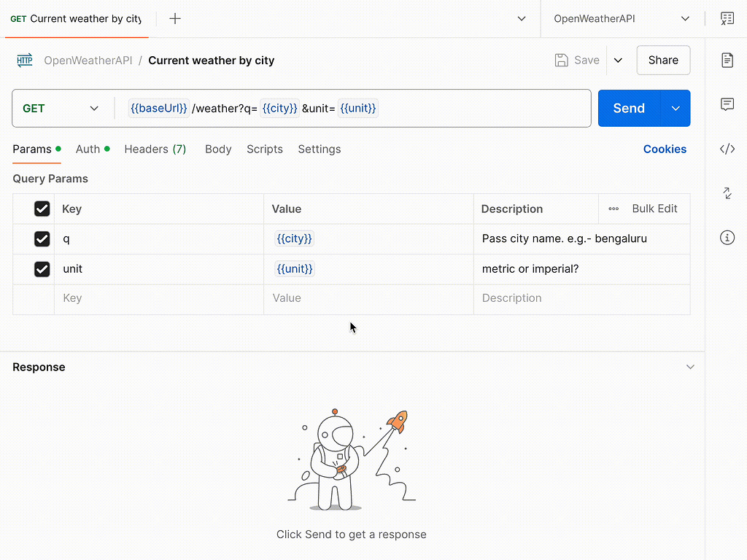Open the related requests panel
Image resolution: width=747 pixels, height=560 pixels.
[x=727, y=192]
